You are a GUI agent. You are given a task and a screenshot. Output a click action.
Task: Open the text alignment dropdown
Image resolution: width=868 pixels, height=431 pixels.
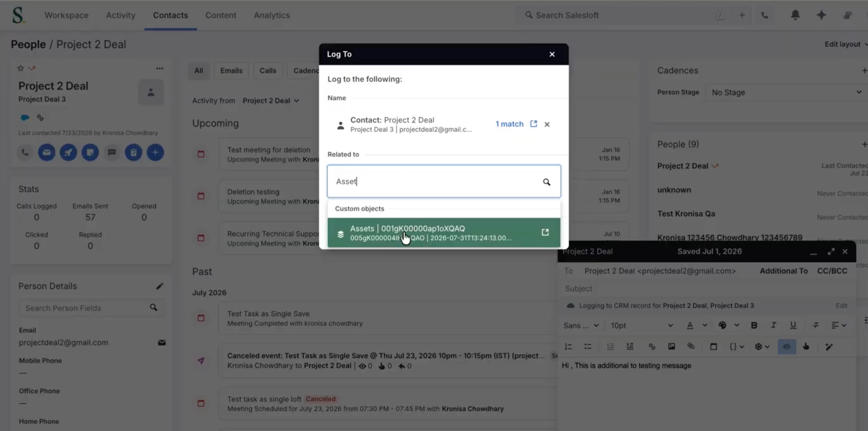click(x=839, y=325)
